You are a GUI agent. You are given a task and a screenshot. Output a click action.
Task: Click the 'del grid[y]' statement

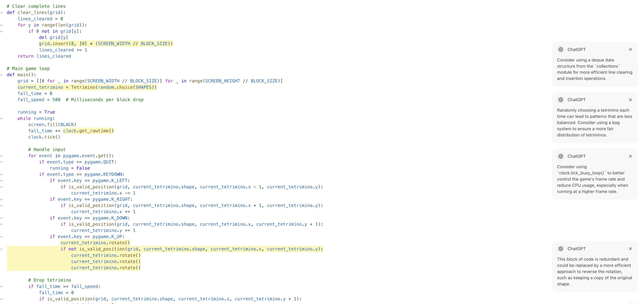(53, 37)
